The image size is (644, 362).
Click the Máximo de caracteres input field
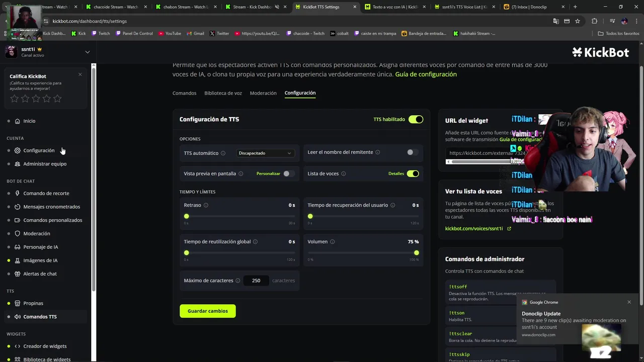pyautogui.click(x=256, y=281)
